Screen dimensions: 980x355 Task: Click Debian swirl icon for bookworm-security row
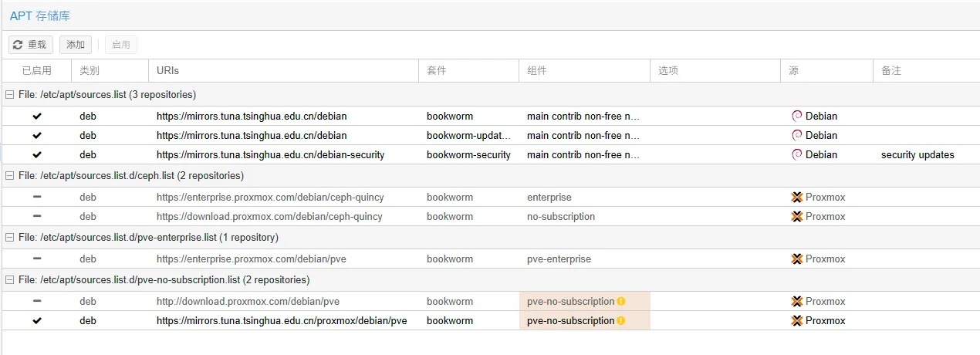(x=797, y=154)
